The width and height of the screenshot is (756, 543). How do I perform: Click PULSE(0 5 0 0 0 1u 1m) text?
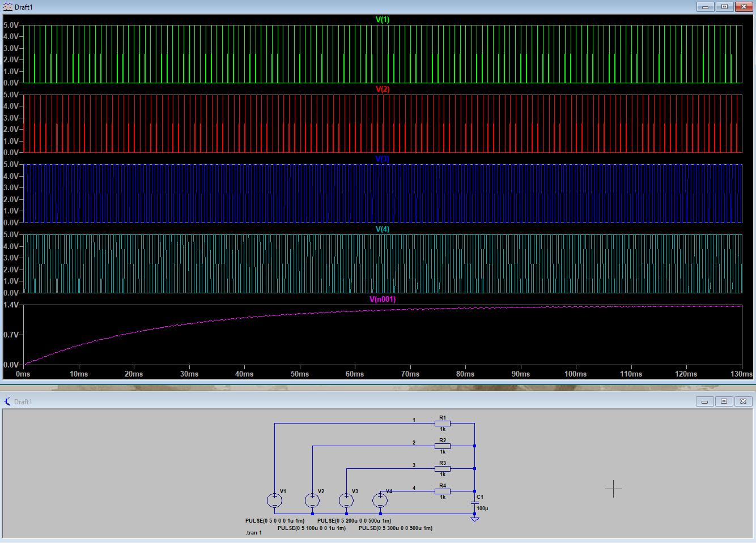(275, 521)
